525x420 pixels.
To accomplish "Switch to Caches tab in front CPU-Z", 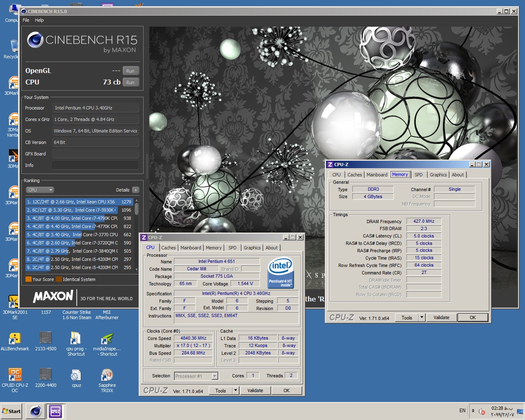I will pos(168,248).
